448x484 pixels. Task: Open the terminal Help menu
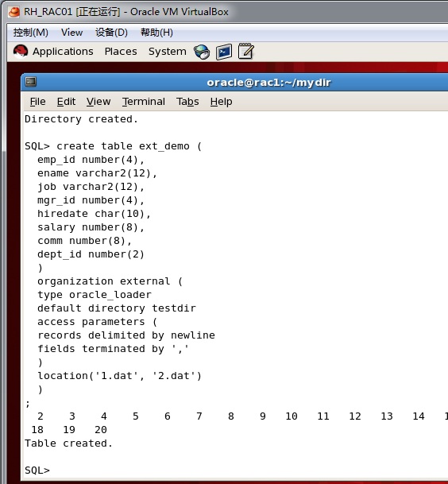(222, 102)
